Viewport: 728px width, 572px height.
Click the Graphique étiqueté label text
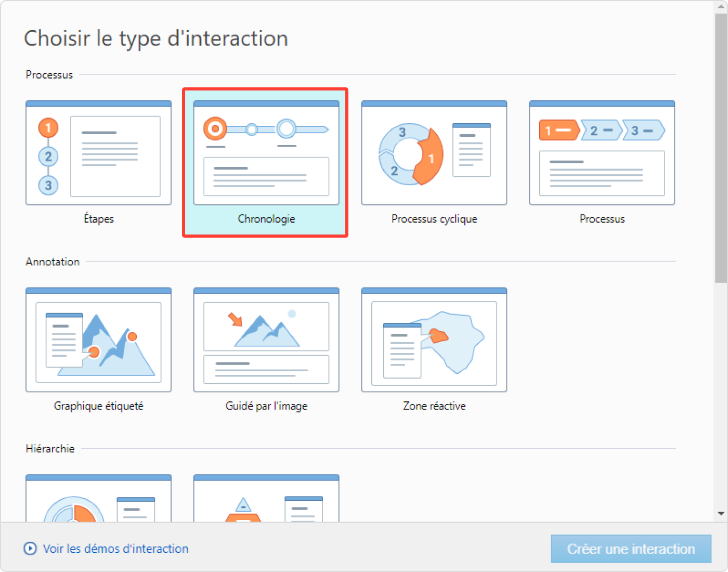(99, 406)
